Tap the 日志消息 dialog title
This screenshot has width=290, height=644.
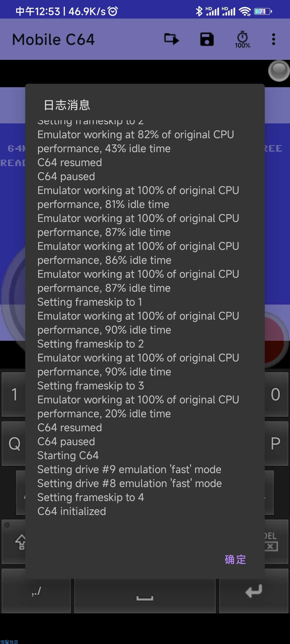pyautogui.click(x=67, y=105)
